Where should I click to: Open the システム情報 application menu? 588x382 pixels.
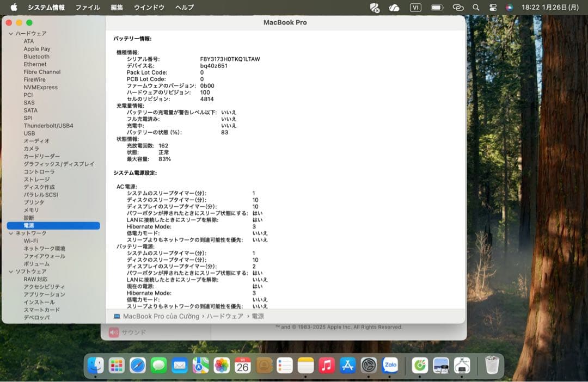coord(46,7)
